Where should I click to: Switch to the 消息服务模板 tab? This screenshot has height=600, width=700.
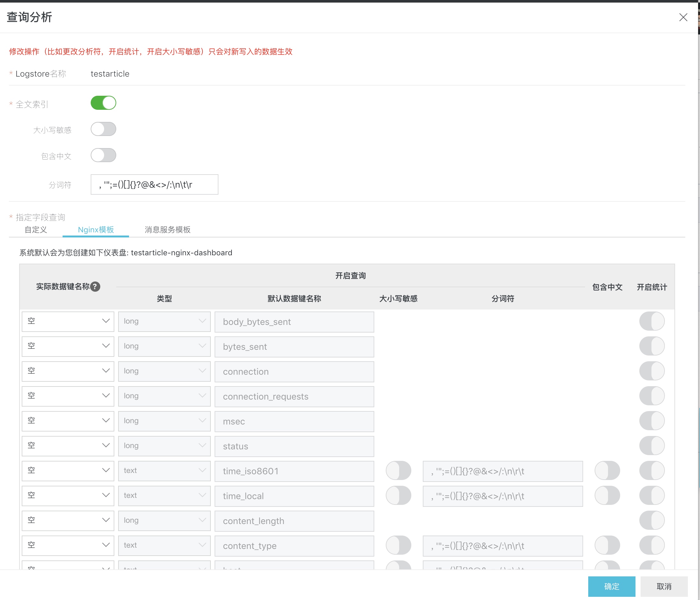(168, 229)
